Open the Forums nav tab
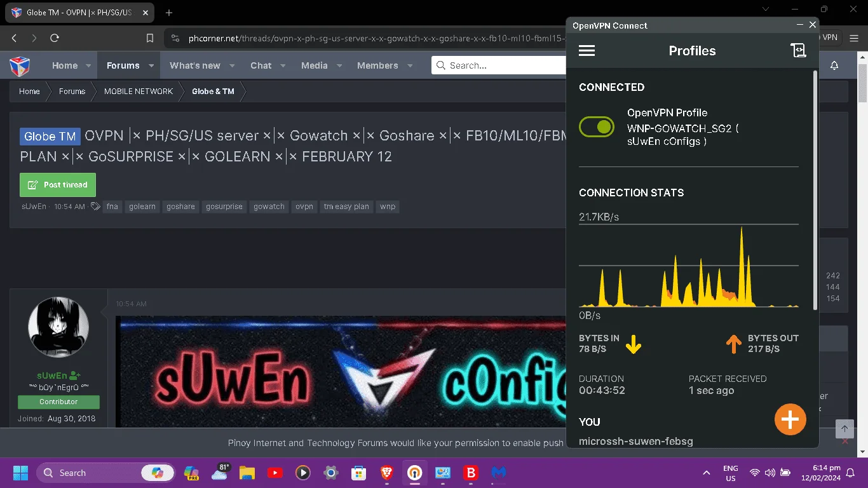Viewport: 868px width, 488px height. coord(123,65)
